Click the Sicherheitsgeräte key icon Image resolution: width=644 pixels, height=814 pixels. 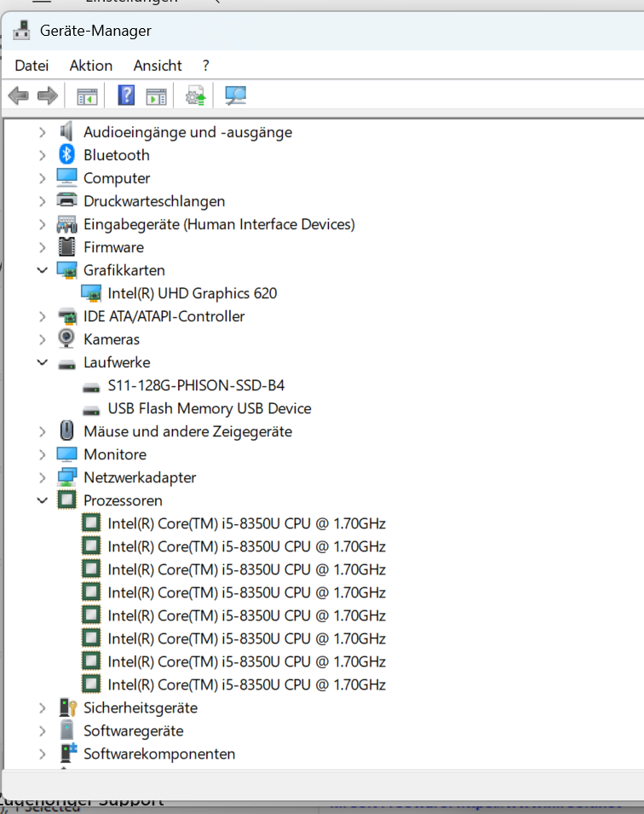pos(68,707)
